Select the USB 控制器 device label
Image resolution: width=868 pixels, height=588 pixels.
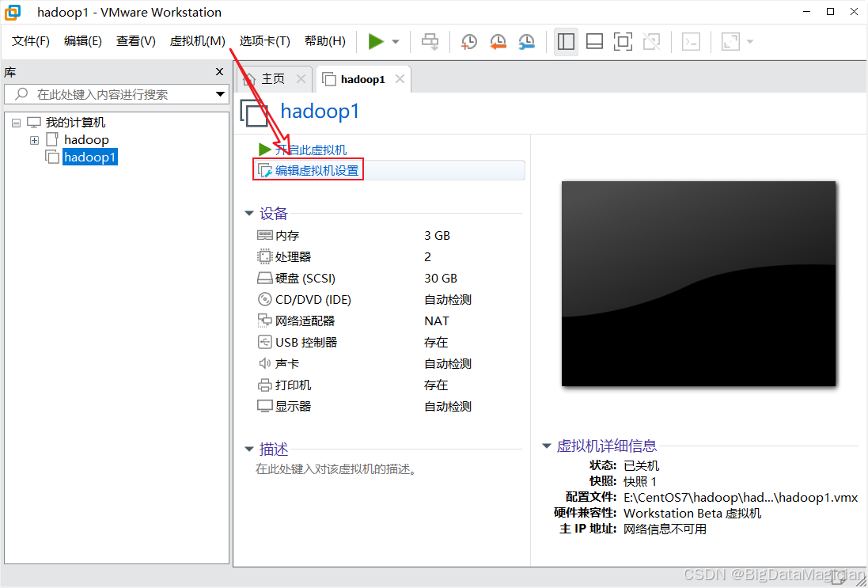tap(306, 342)
